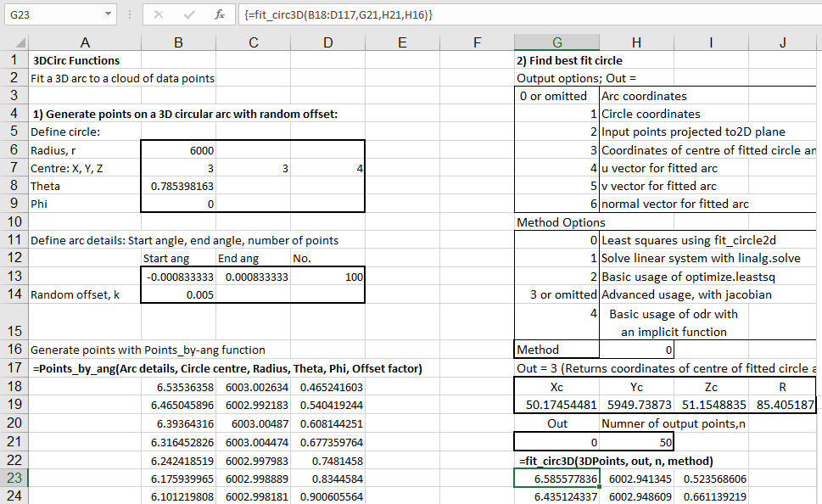Click the Radius value cell containing 6000

pyautogui.click(x=178, y=149)
